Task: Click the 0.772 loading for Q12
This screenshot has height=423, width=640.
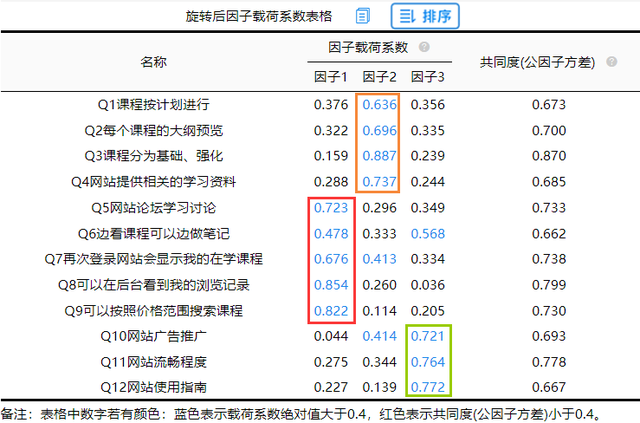Action: (x=428, y=387)
